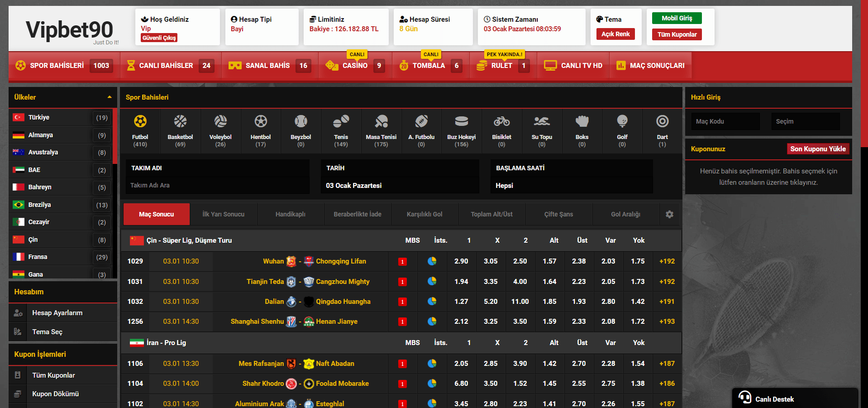Viewport: 868px width, 408px height.
Task: Pick draw odds 3.35 Tianjin Teda match
Action: click(491, 282)
